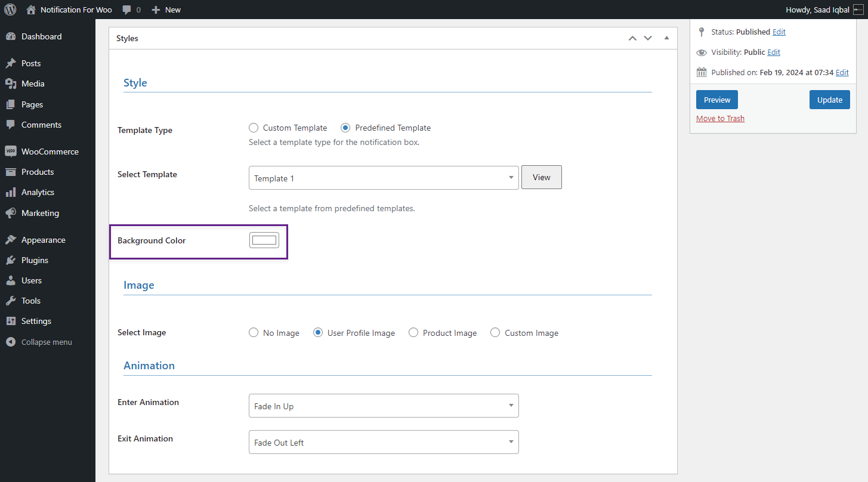Click the WooCommerce logo icon
This screenshot has width=868, height=482.
pos(11,152)
